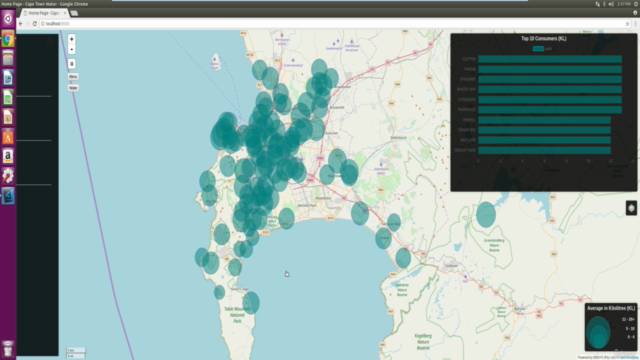Launch LibreOffice Writer from dock
Image resolution: width=640 pixels, height=360 pixels.
point(8,78)
